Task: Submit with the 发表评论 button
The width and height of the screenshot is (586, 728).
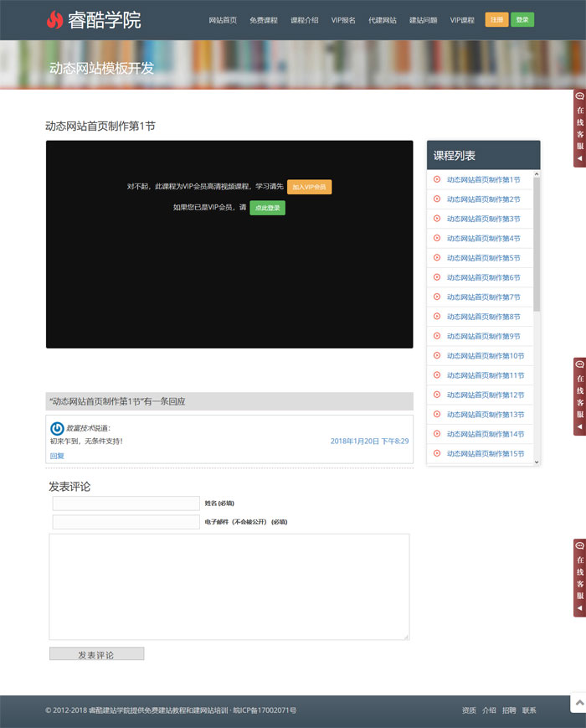Action: 96,654
